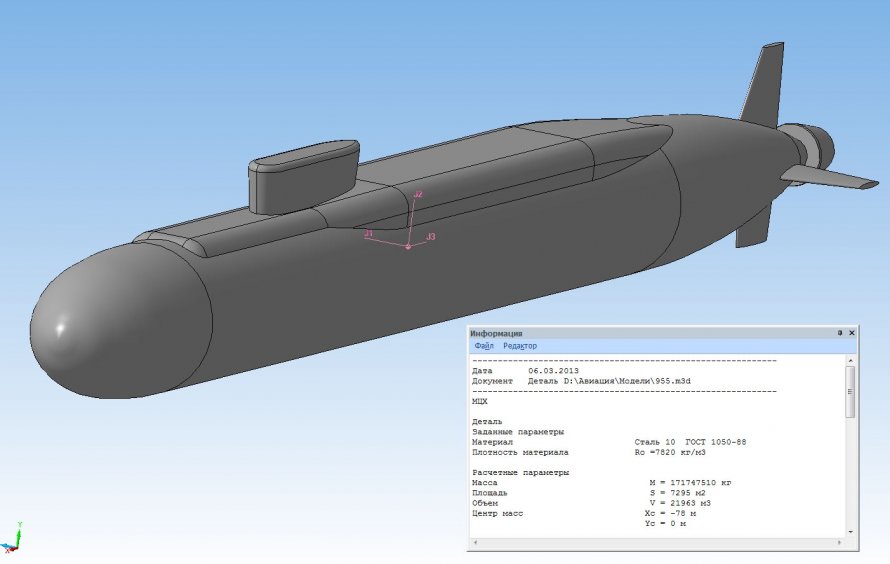Open the Файл menu in Информация panel

click(484, 346)
